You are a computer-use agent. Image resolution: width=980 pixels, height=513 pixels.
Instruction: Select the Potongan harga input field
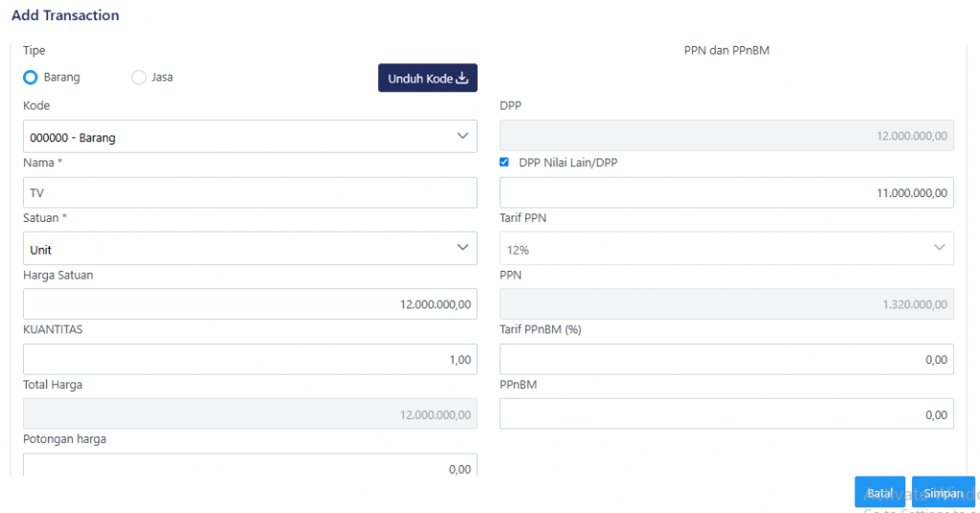[250, 466]
